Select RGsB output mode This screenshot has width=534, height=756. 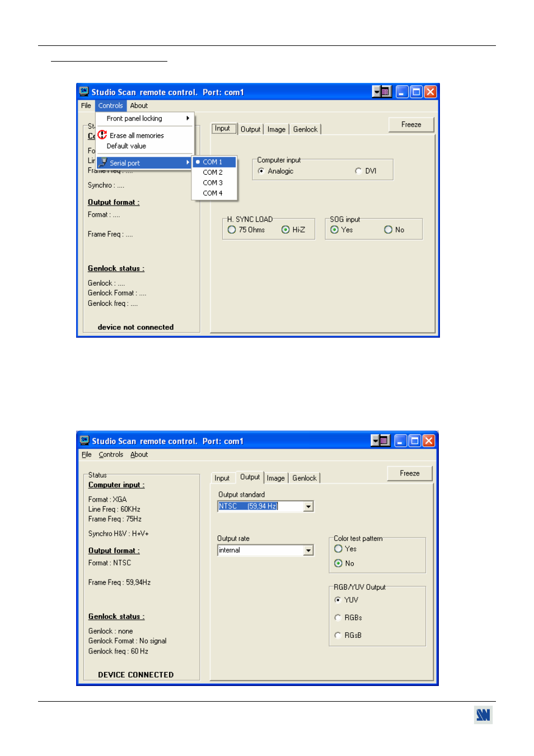(x=338, y=635)
